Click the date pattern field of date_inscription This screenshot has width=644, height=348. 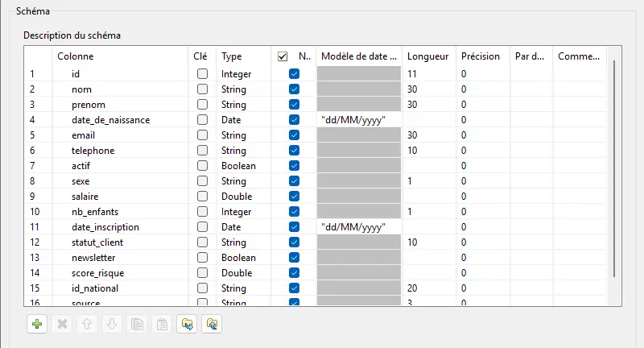coord(359,227)
